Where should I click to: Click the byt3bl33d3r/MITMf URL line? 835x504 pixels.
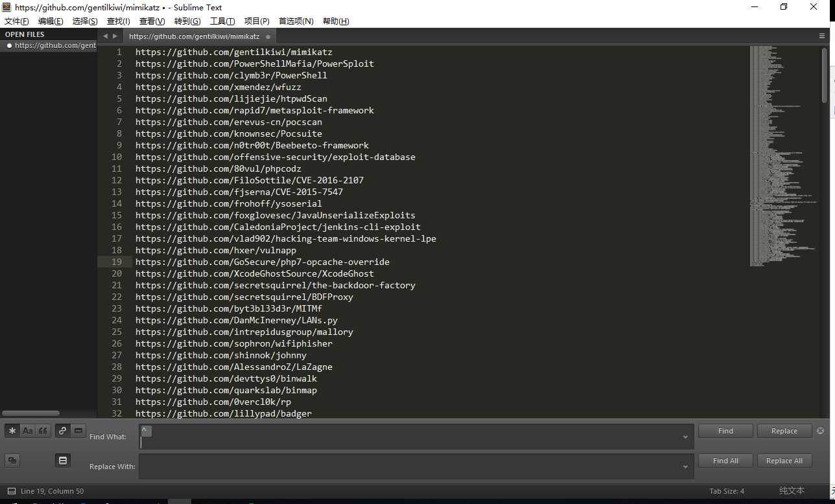(x=229, y=308)
